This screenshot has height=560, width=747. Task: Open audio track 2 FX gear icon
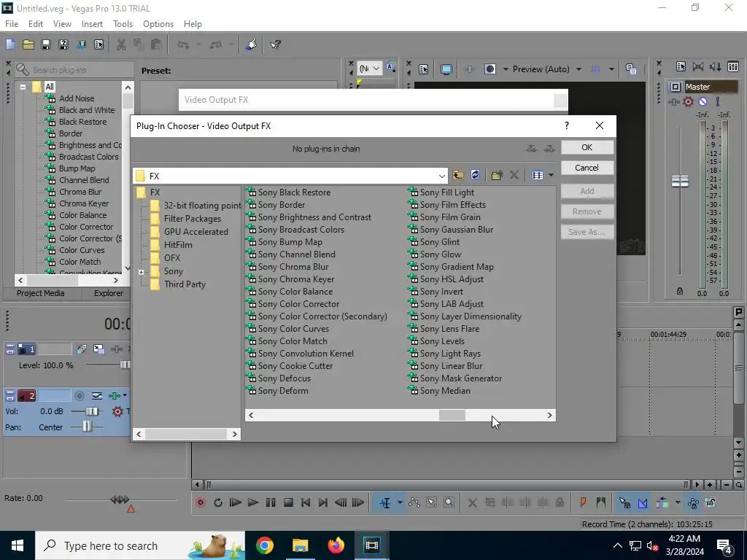click(117, 411)
